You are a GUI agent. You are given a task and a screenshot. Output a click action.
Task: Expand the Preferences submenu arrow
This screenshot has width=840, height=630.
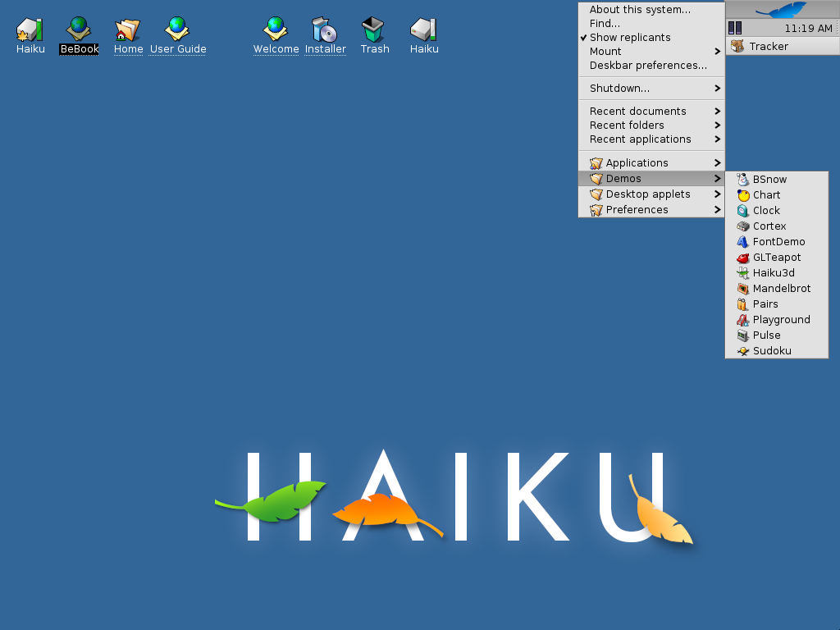[717, 209]
